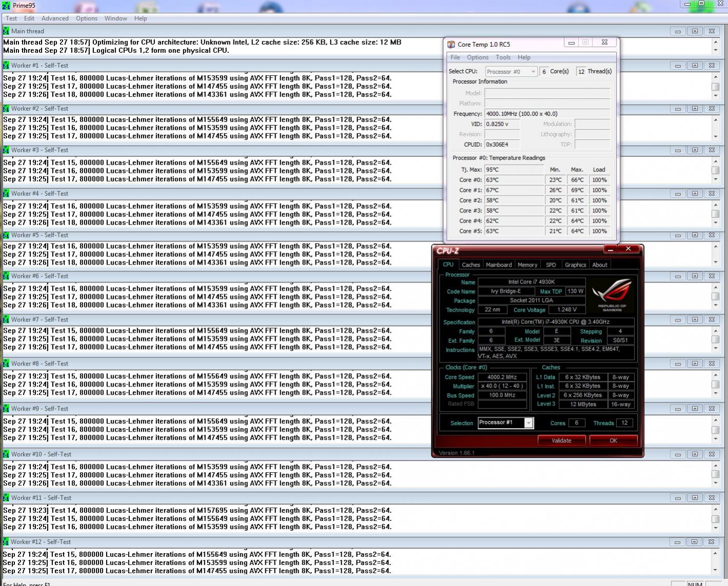
Task: Minimize the Worker #1 Self-Test child window
Action: (x=678, y=66)
